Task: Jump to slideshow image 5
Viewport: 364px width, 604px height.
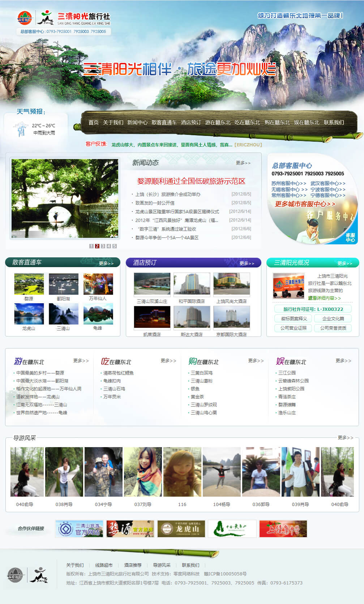Action: tap(115, 246)
